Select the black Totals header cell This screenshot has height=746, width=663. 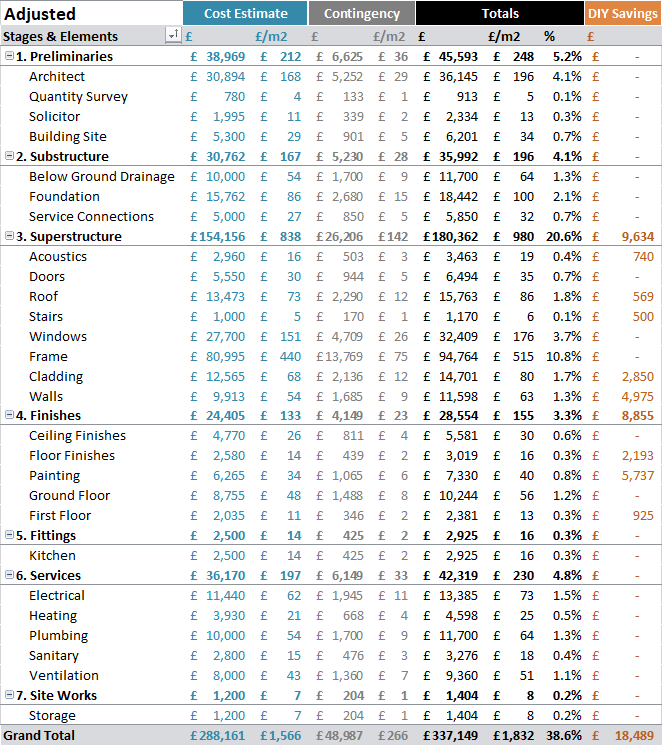point(499,13)
